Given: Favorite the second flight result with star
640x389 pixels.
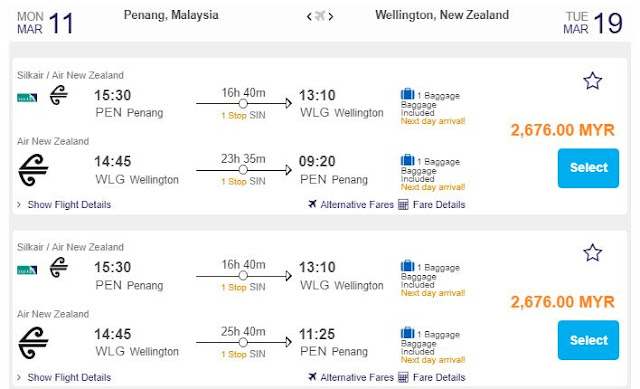Looking at the screenshot, I should click(x=592, y=253).
